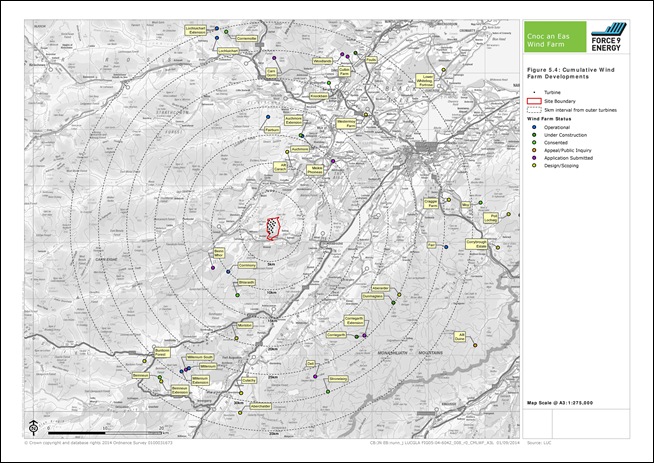Click the orange Appeal/Public Inquiry legend dot
This screenshot has height=463, width=654.
pyautogui.click(x=534, y=150)
